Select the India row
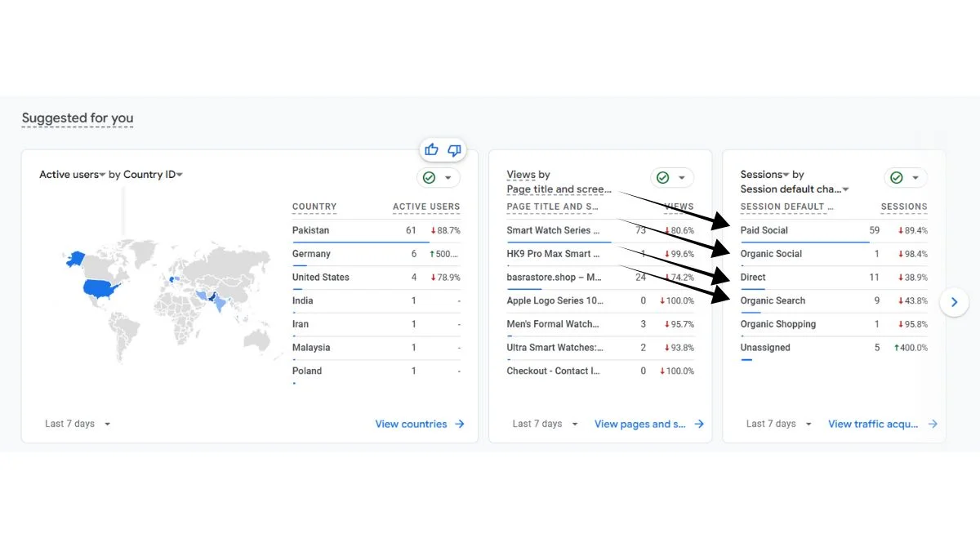 tap(376, 300)
